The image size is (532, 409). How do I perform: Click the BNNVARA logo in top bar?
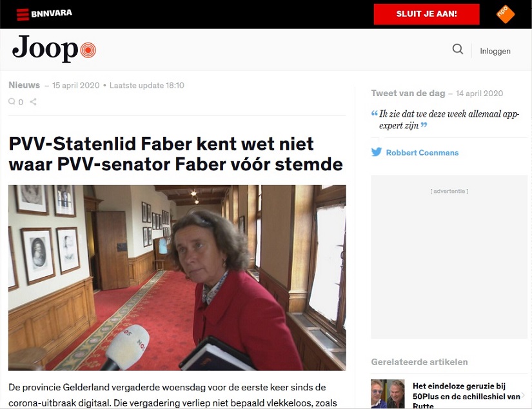click(44, 14)
